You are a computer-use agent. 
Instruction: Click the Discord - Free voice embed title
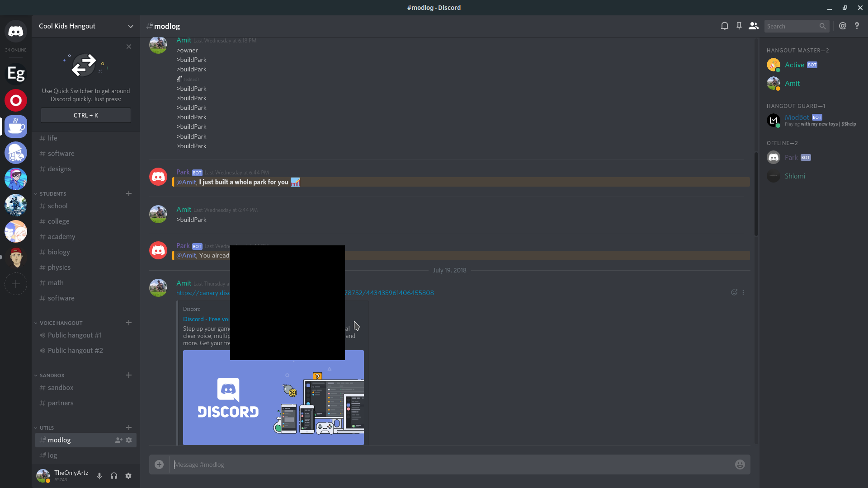(x=206, y=319)
